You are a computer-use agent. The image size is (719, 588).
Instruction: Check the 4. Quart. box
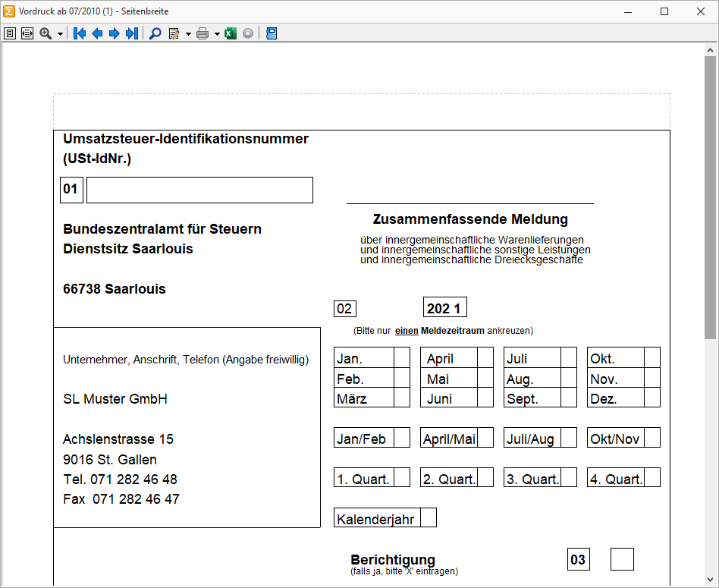point(652,477)
